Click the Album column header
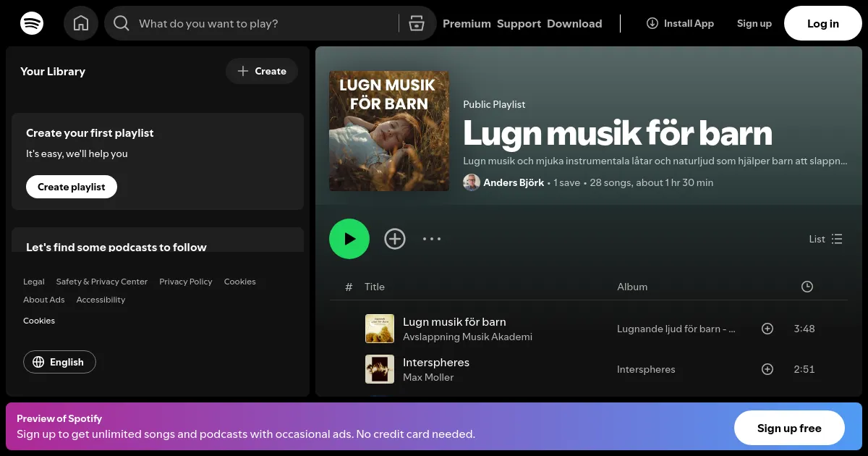This screenshot has height=456, width=868. point(632,287)
